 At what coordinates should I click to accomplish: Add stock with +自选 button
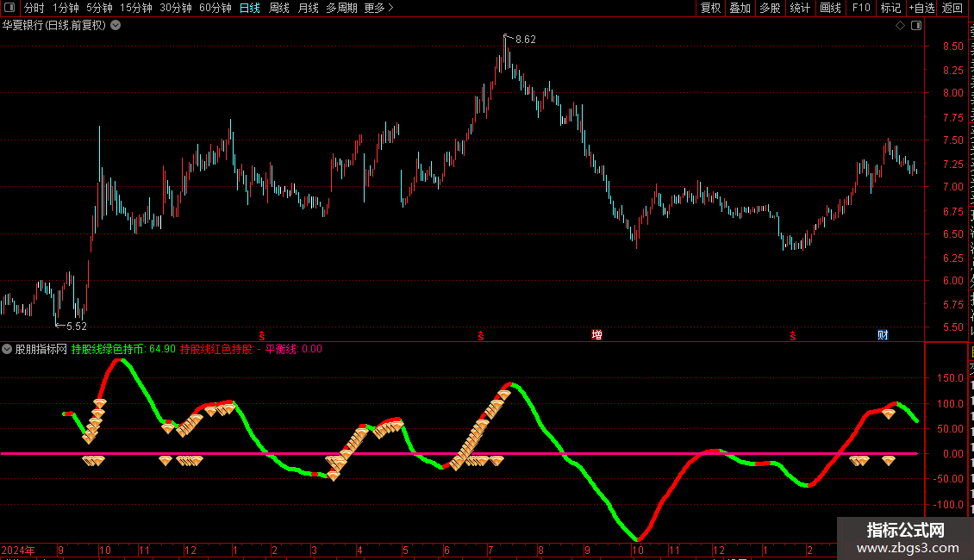(x=921, y=8)
